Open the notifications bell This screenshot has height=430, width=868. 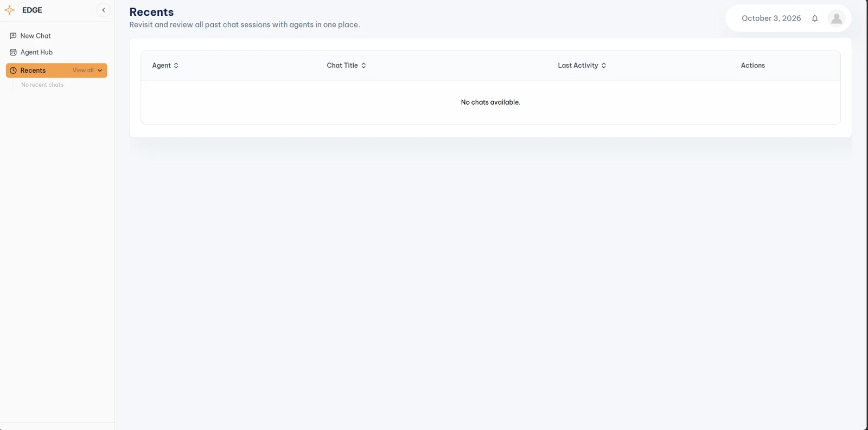[815, 18]
